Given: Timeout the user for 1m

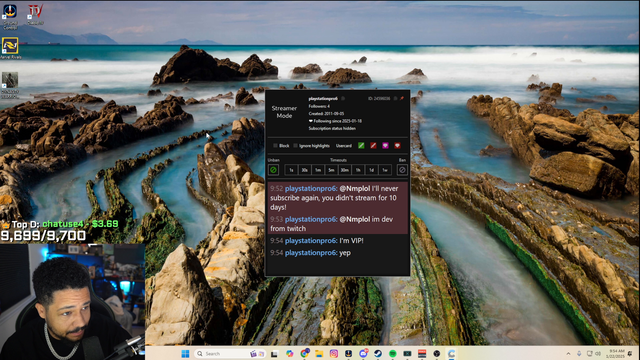Looking at the screenshot, I should click(x=318, y=170).
